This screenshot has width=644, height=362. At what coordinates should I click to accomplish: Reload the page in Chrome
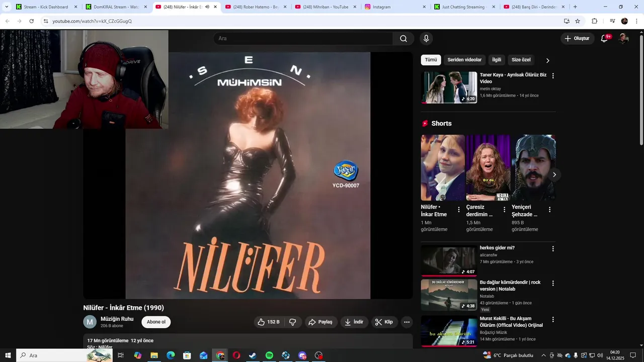point(31,21)
